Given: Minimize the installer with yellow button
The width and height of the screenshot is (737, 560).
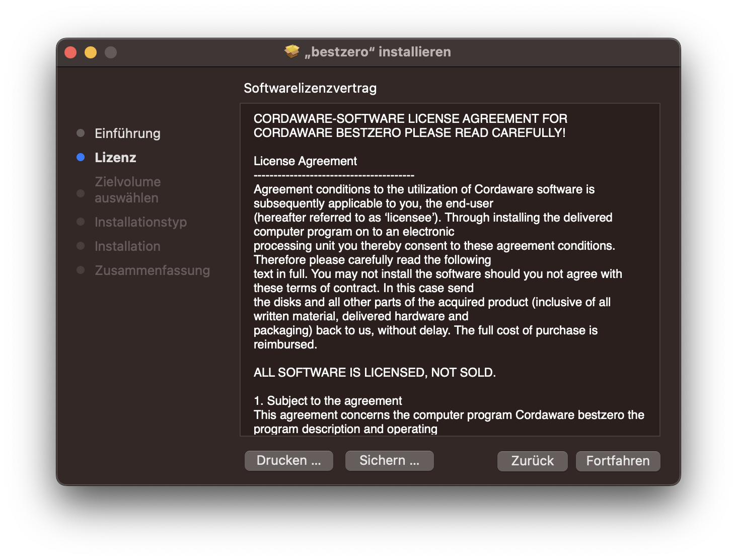Looking at the screenshot, I should [91, 52].
